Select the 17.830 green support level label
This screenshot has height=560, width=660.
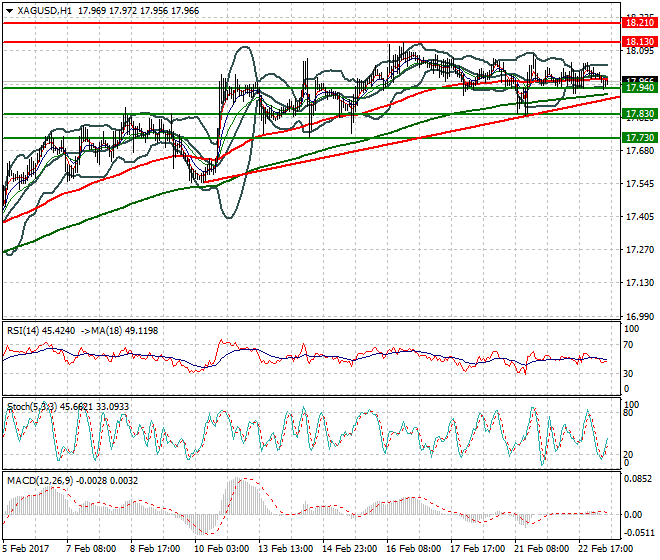(x=639, y=114)
